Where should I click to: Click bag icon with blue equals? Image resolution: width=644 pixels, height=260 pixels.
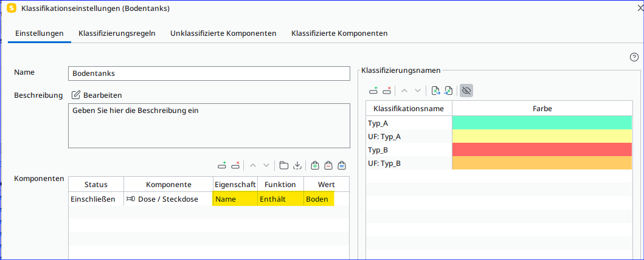pos(342,165)
